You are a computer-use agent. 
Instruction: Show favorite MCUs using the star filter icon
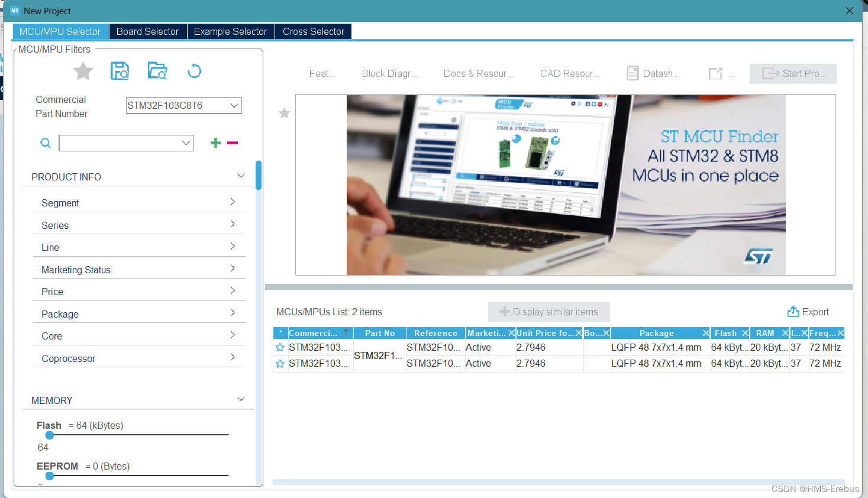click(83, 72)
